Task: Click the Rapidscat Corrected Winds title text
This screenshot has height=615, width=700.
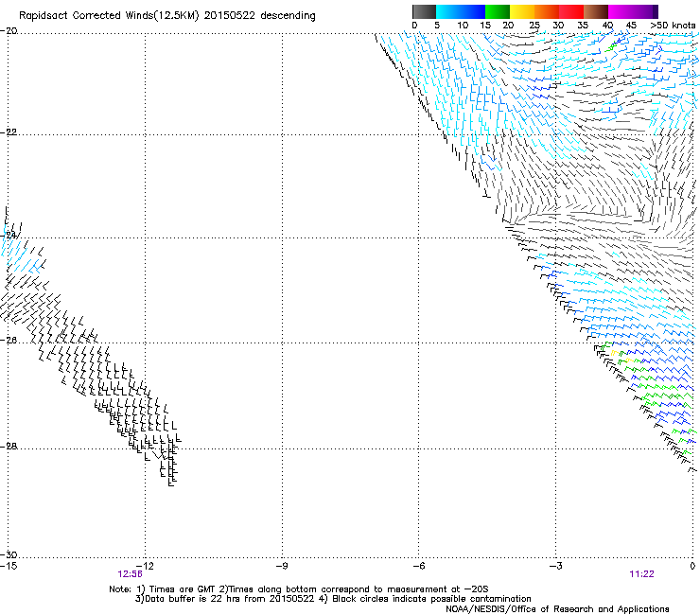Action: click(x=167, y=16)
